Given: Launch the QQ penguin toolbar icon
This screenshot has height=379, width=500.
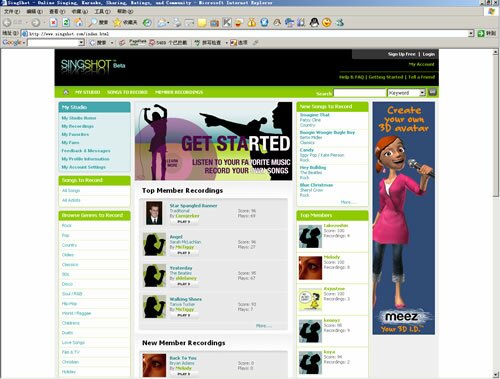Looking at the screenshot, I should [314, 23].
